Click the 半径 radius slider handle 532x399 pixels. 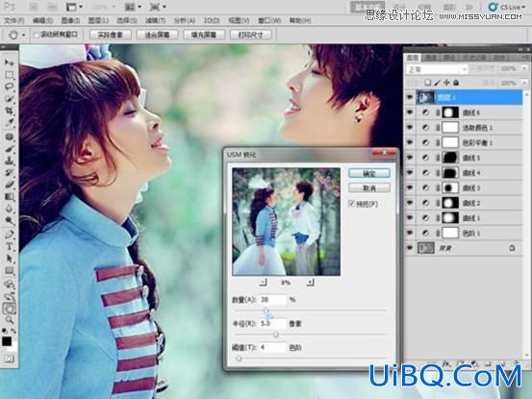point(276,335)
